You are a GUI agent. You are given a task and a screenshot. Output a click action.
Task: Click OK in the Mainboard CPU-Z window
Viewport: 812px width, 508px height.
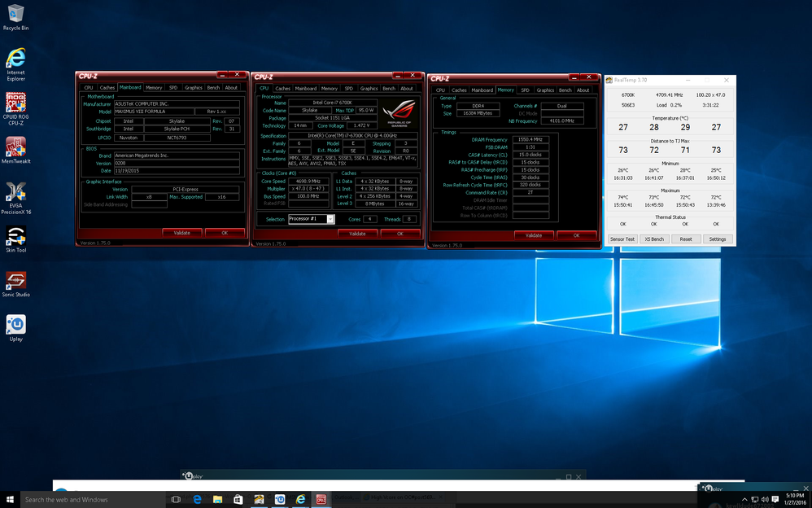coord(225,233)
